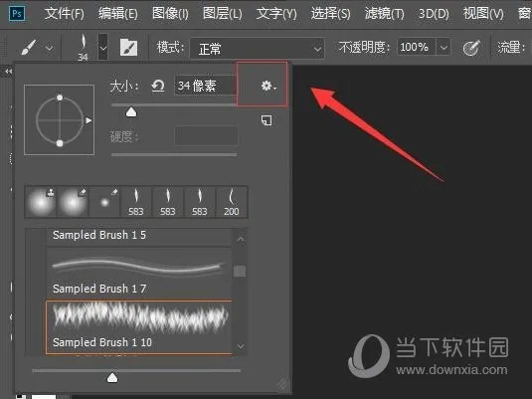Collapse the panel with double-arrow icon
The height and width of the screenshot is (399, 532).
[9, 72]
